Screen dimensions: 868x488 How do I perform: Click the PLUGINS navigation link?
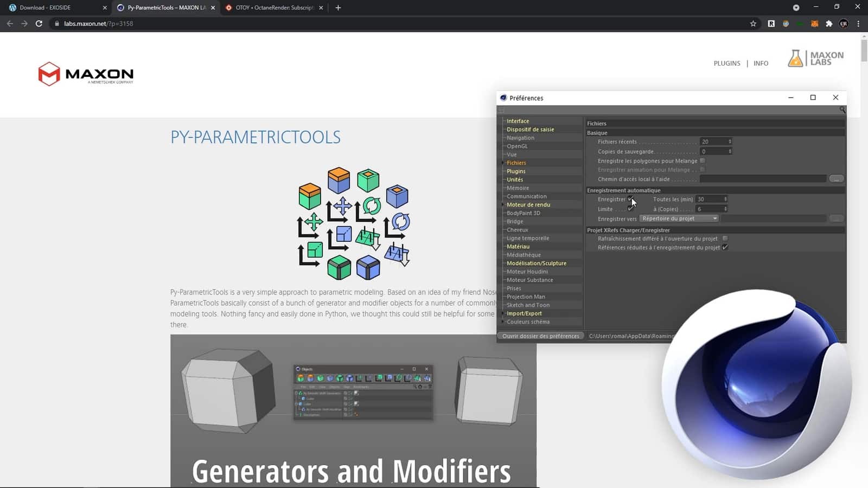pos(726,63)
